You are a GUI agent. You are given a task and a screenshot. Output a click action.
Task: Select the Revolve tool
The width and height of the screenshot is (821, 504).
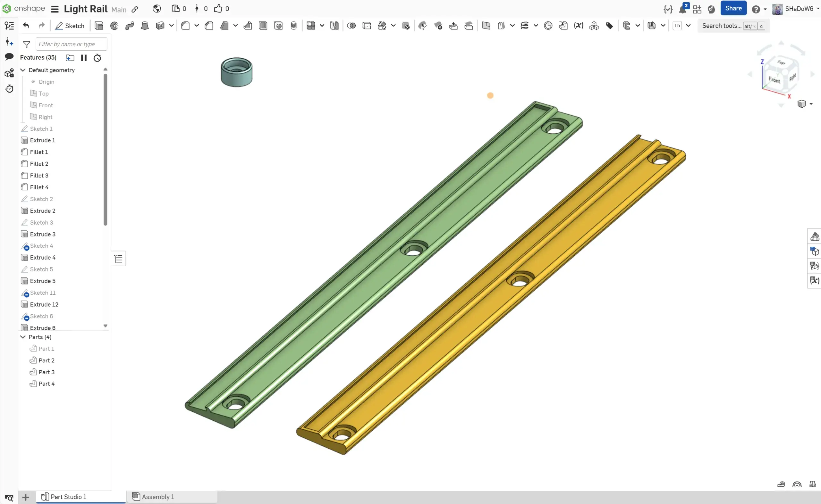coord(114,26)
